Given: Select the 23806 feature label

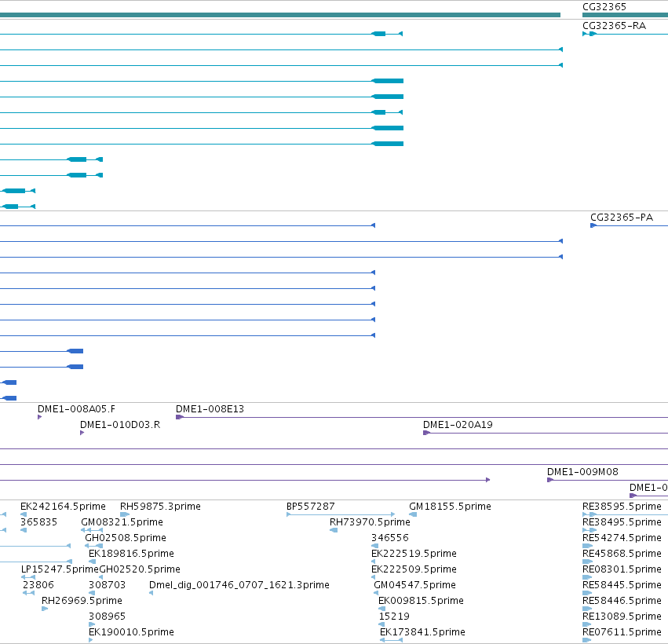Looking at the screenshot, I should pos(38,585).
